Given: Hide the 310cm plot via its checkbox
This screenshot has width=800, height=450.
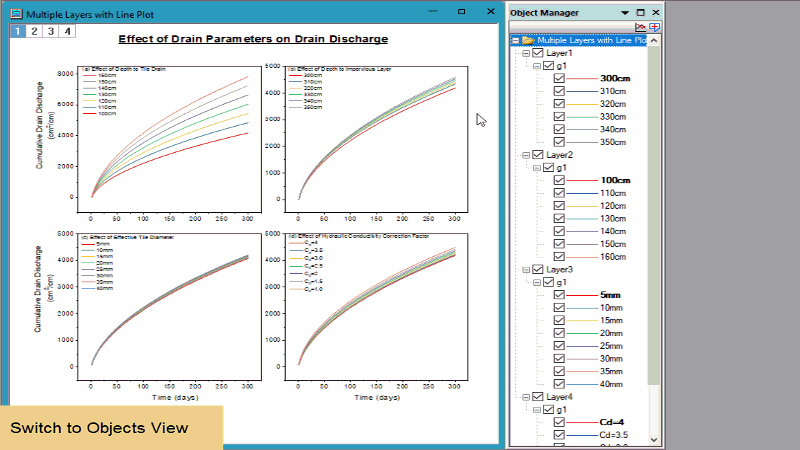Looking at the screenshot, I should [x=558, y=91].
